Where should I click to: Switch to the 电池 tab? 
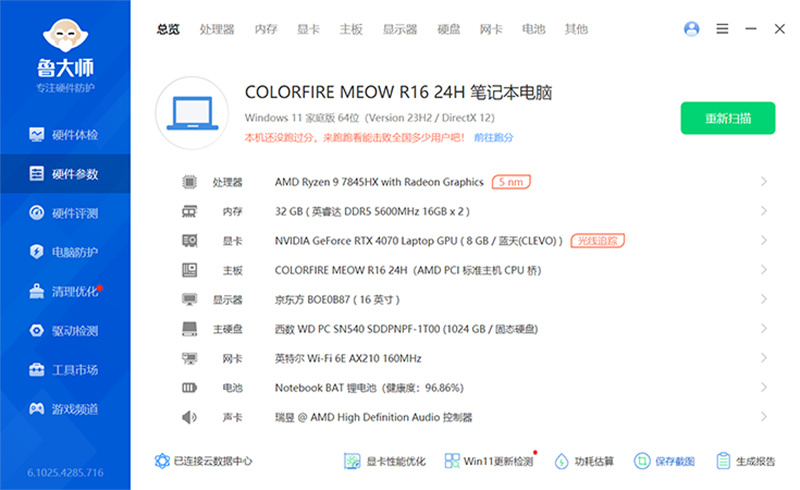click(534, 30)
